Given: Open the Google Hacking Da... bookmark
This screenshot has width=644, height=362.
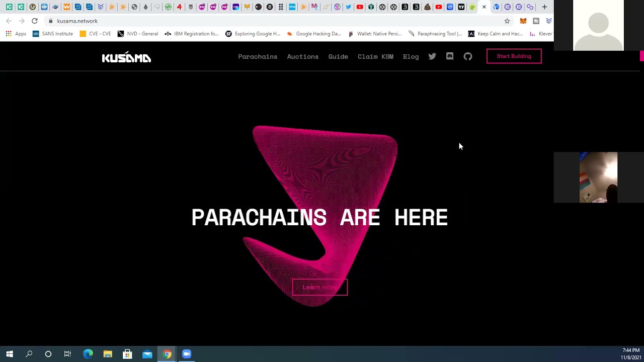Looking at the screenshot, I should (x=314, y=34).
